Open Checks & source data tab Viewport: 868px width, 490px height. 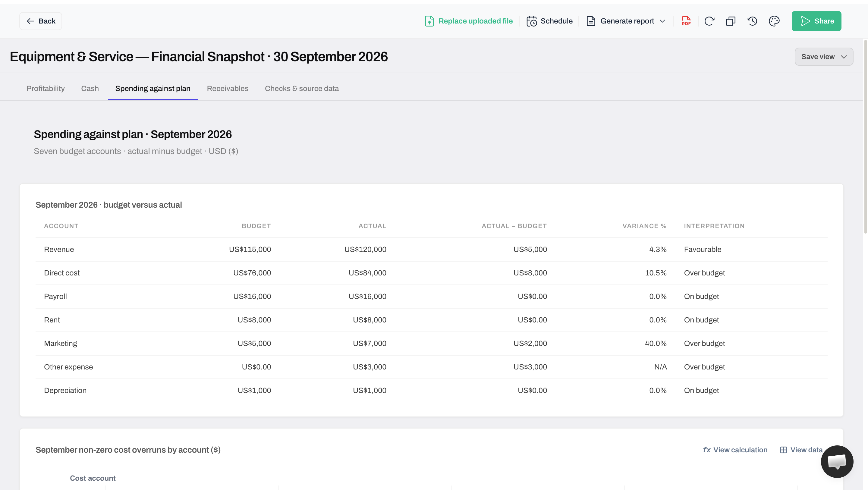(x=302, y=88)
